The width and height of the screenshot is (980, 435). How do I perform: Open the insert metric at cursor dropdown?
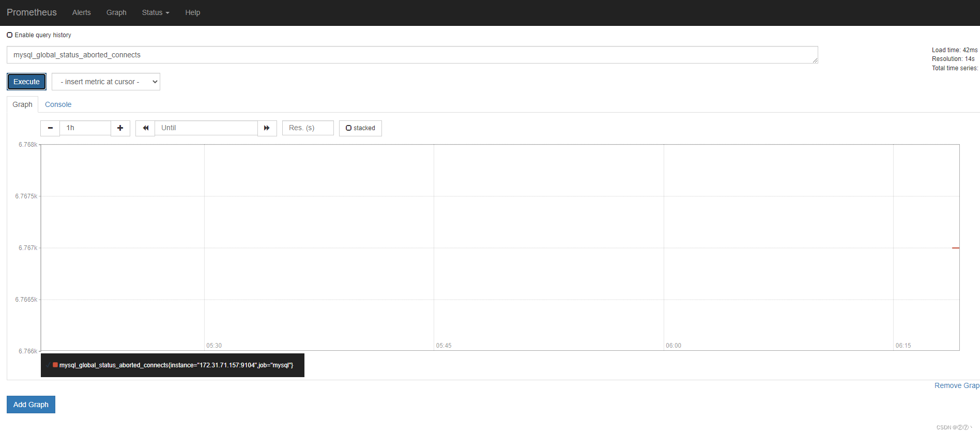[106, 82]
